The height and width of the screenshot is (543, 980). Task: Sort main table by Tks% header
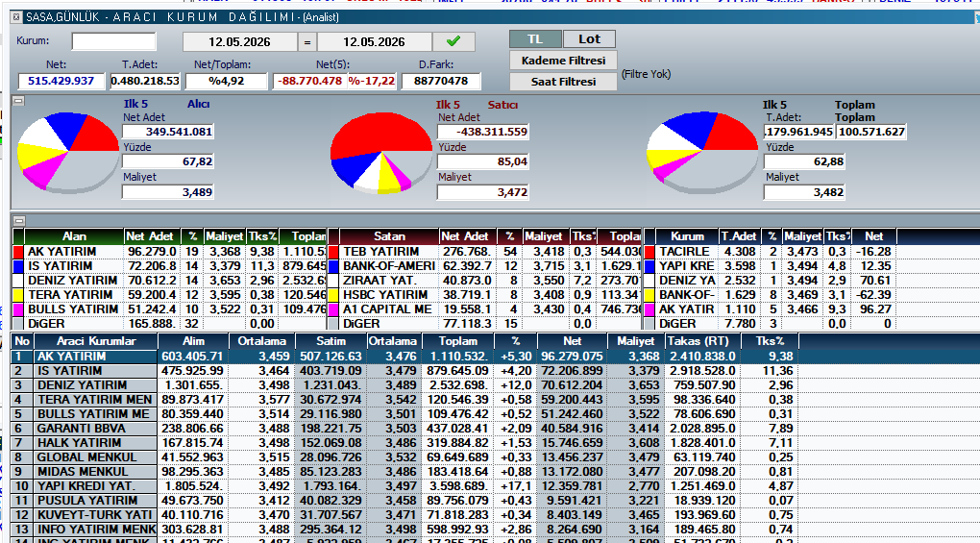pos(770,341)
